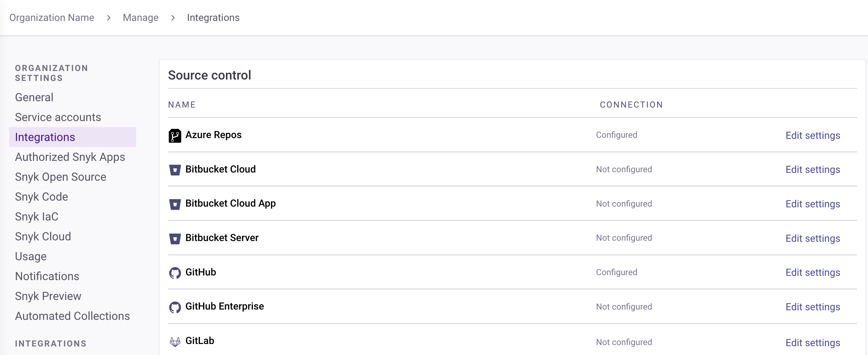Click the Azure Repos integration icon

(x=175, y=135)
